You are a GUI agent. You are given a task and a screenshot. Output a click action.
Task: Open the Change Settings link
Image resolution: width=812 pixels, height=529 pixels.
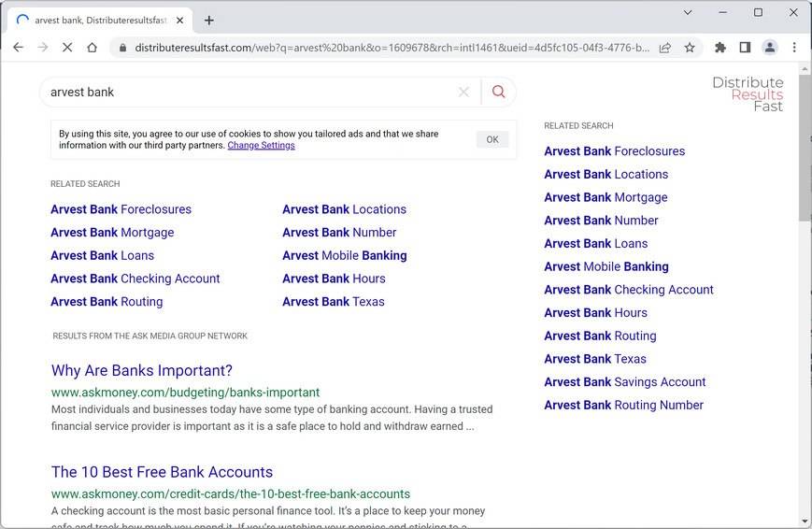pyautogui.click(x=261, y=146)
